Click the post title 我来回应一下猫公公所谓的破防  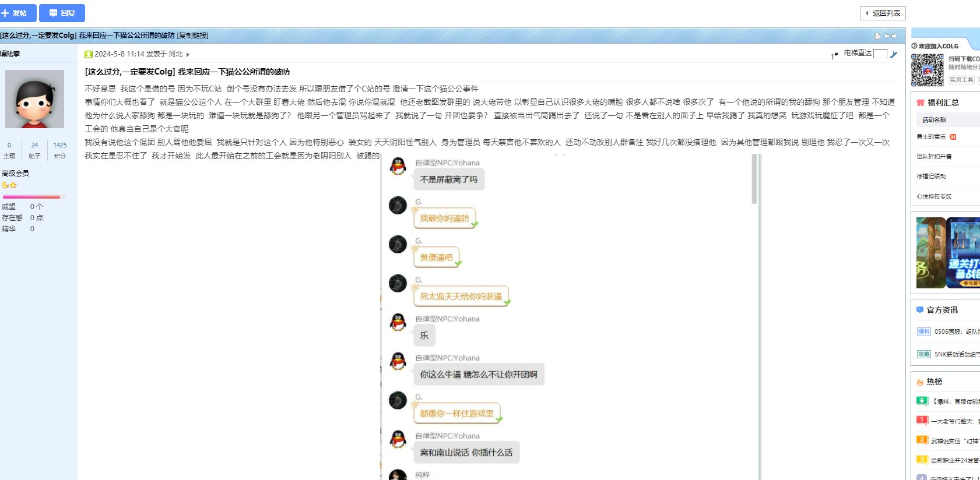[x=234, y=72]
